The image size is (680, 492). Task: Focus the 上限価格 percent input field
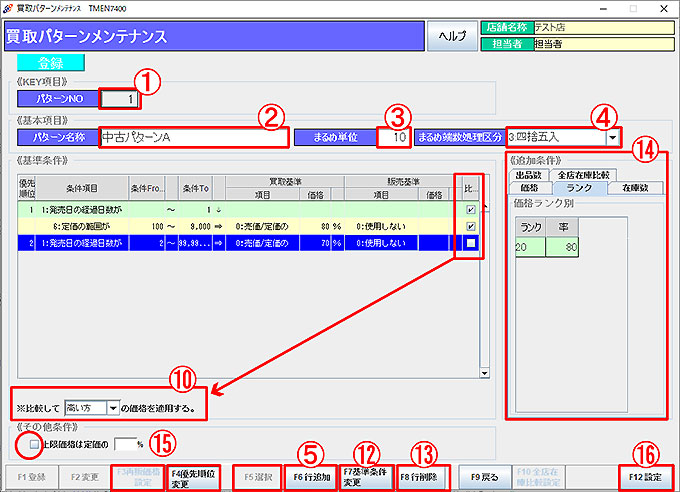click(x=125, y=444)
